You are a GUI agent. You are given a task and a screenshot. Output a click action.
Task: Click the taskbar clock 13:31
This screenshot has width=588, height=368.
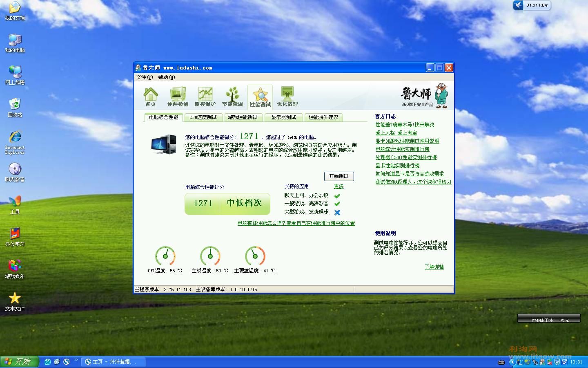pos(576,362)
